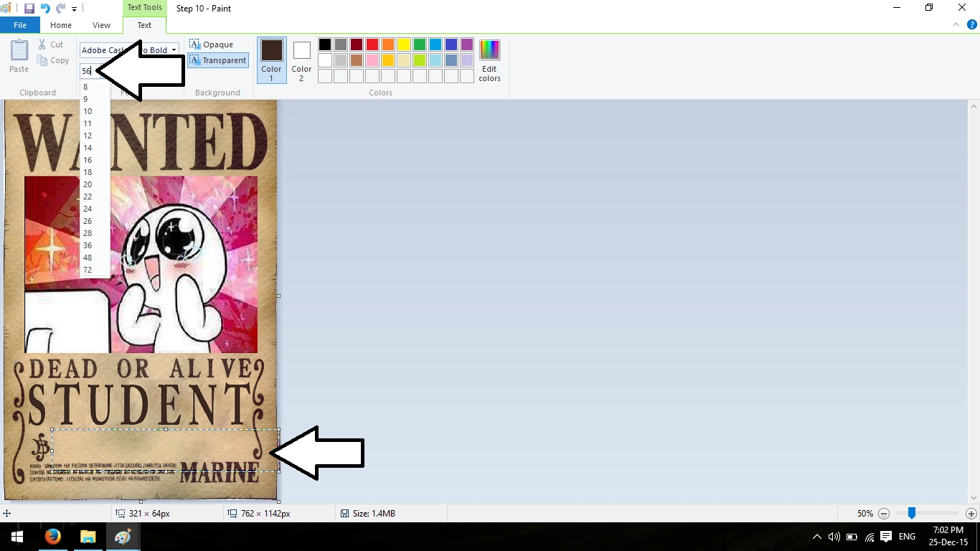
Task: Undo with the quick access arrow
Action: tap(45, 9)
